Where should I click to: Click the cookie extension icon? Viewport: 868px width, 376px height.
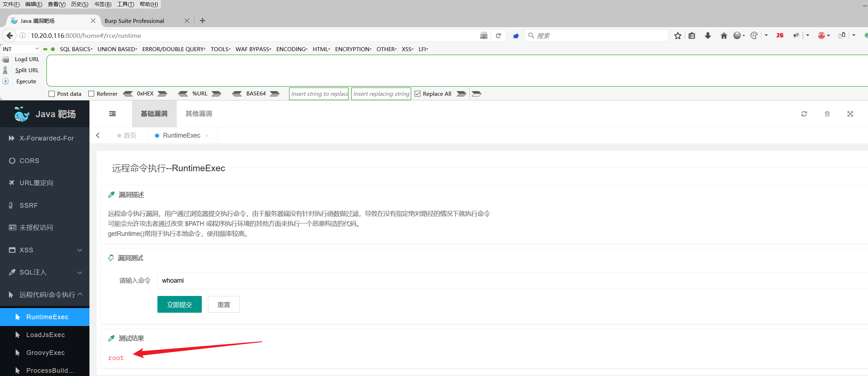pos(754,35)
